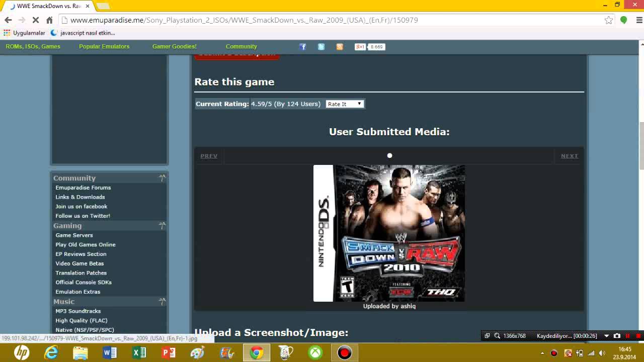Open the red screen recorder taskbar icon

click(x=345, y=353)
